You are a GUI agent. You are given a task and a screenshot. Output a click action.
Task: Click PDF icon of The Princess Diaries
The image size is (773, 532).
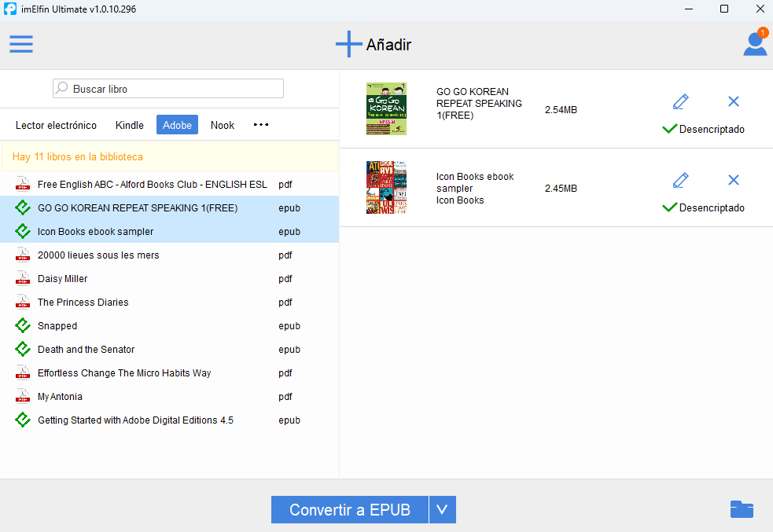pos(23,302)
